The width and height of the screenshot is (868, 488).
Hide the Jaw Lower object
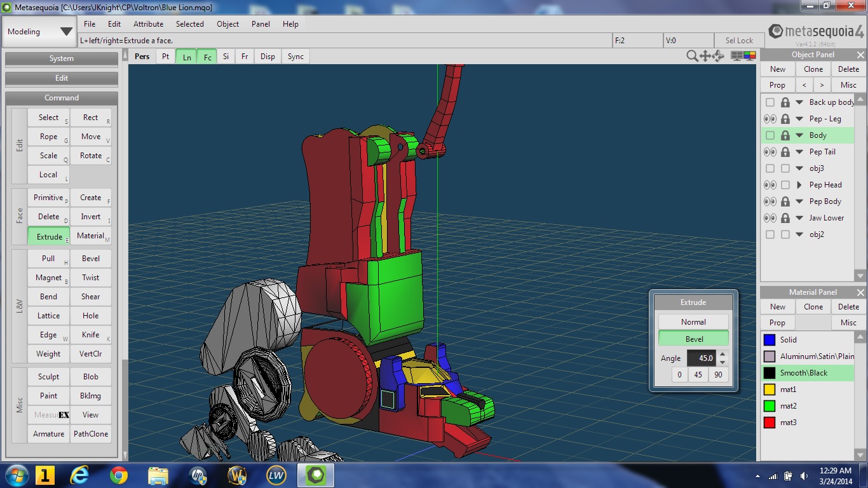(x=770, y=218)
